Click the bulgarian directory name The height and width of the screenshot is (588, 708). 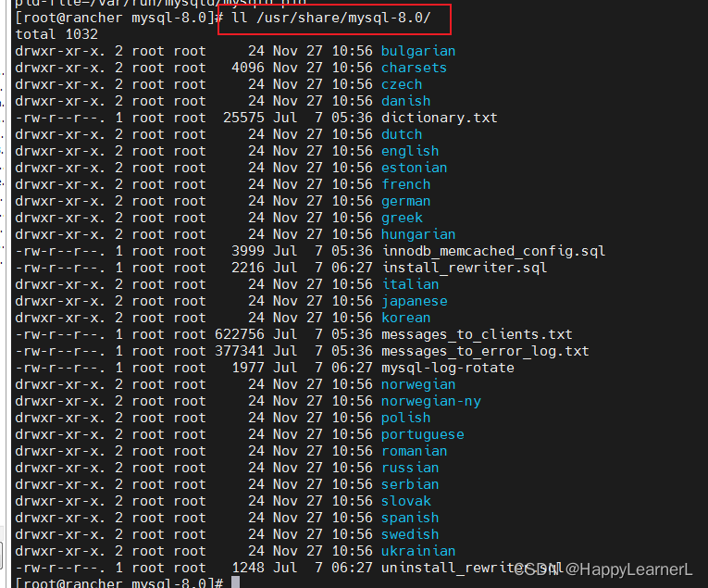418,51
